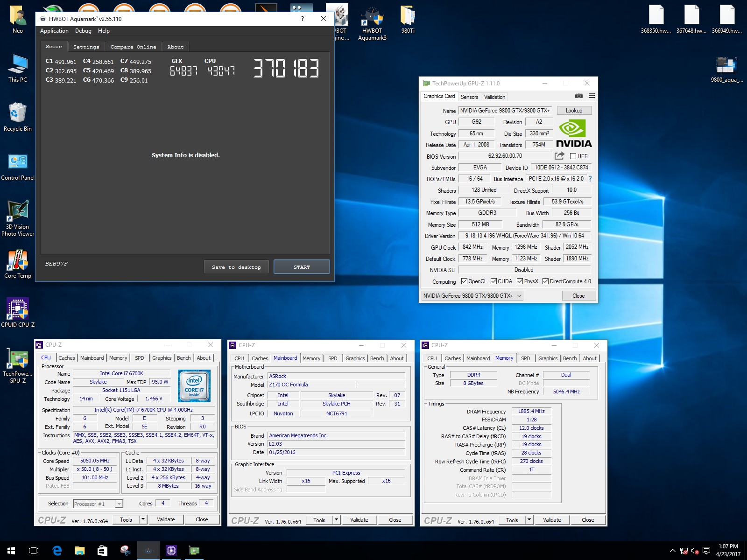Toggle the UEFI checkbox in GPU-Z
747x560 pixels.
(x=573, y=156)
